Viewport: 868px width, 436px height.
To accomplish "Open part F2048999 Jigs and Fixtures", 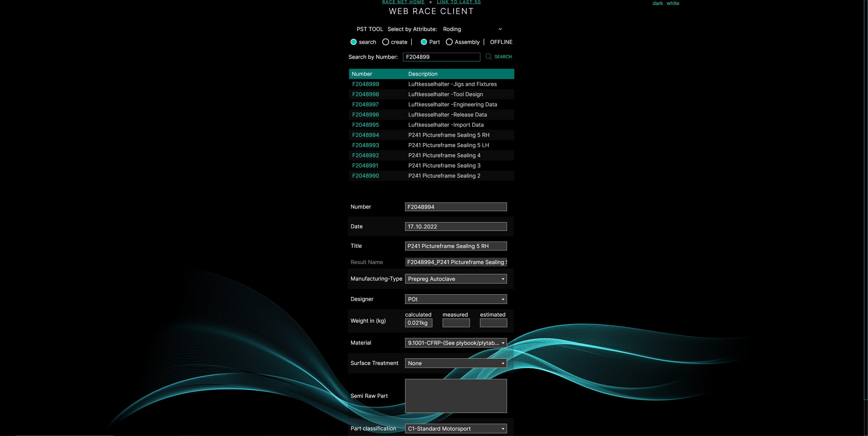I will [366, 84].
